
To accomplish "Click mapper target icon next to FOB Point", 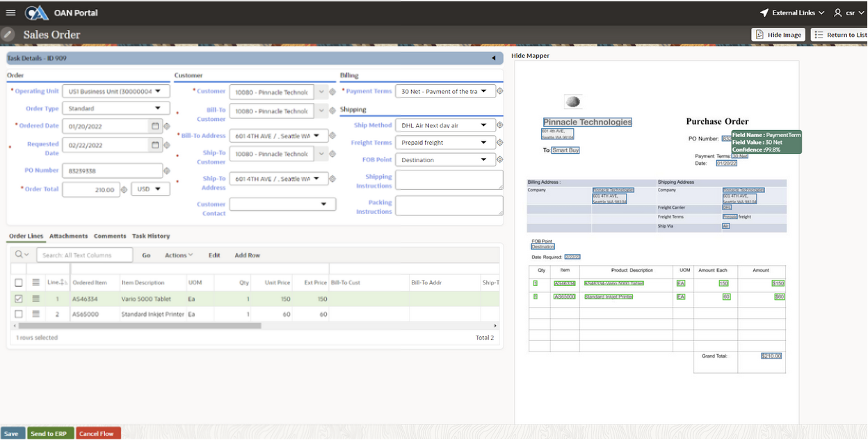I will [499, 159].
